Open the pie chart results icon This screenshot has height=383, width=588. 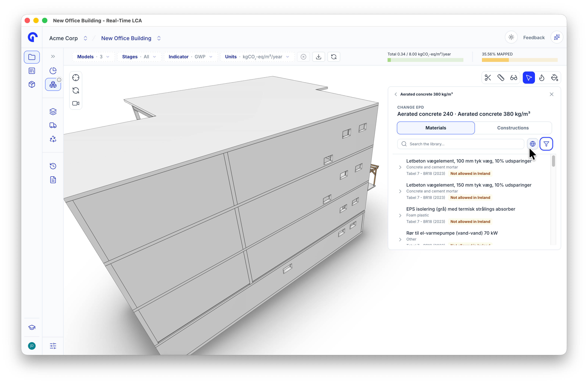(x=53, y=71)
